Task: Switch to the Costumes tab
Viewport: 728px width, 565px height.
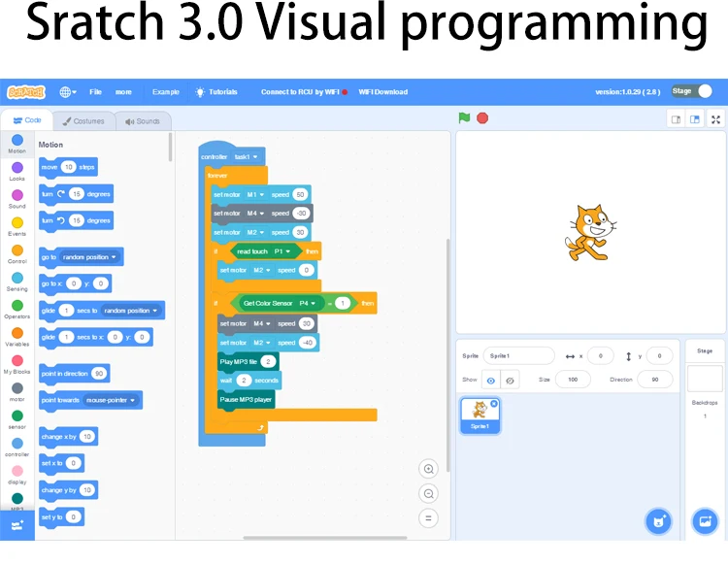Action: (83, 121)
